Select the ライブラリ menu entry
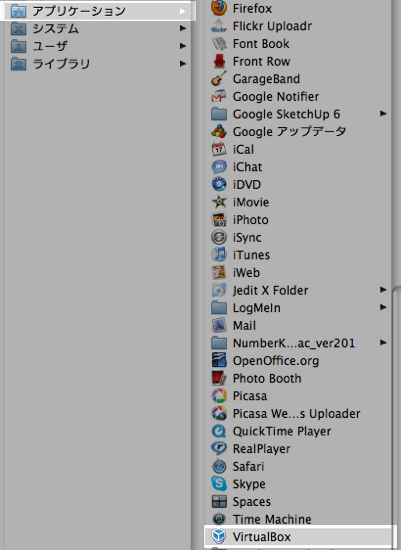The width and height of the screenshot is (401, 550). coord(98,64)
